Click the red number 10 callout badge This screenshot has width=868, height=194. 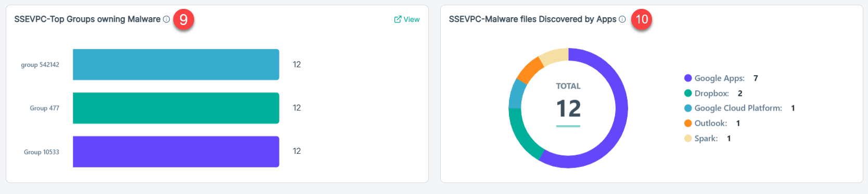pyautogui.click(x=642, y=19)
